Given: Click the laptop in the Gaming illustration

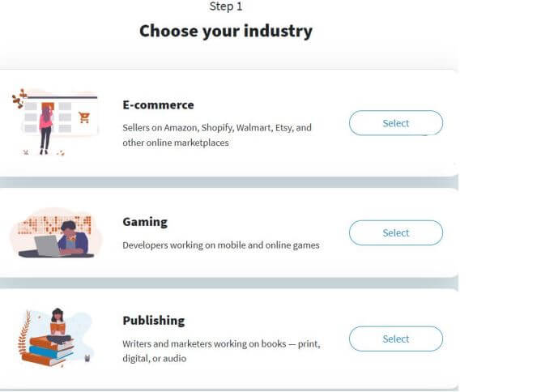Looking at the screenshot, I should point(48,245).
